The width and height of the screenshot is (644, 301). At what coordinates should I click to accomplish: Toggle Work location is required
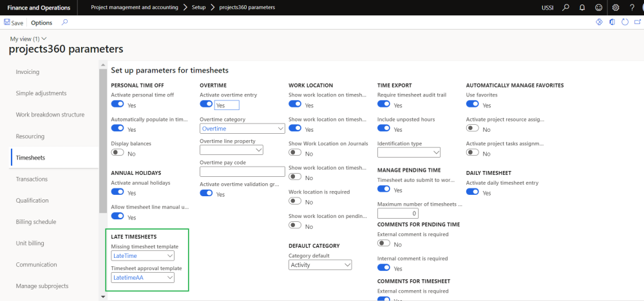[x=296, y=201]
